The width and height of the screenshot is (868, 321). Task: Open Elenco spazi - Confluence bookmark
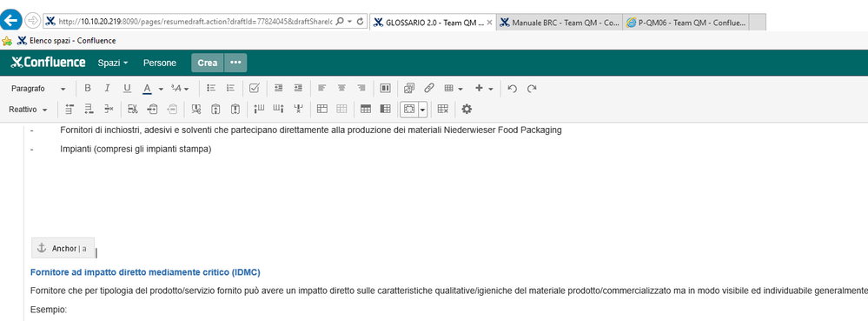coord(66,41)
